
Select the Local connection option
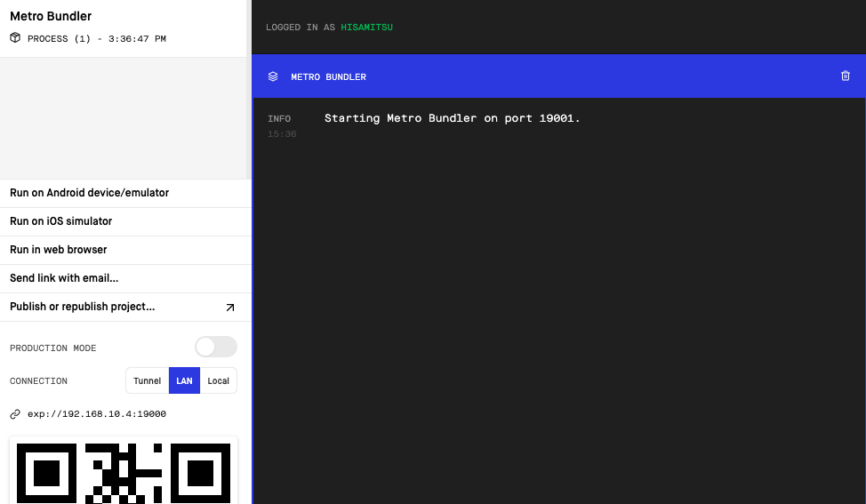pos(218,380)
